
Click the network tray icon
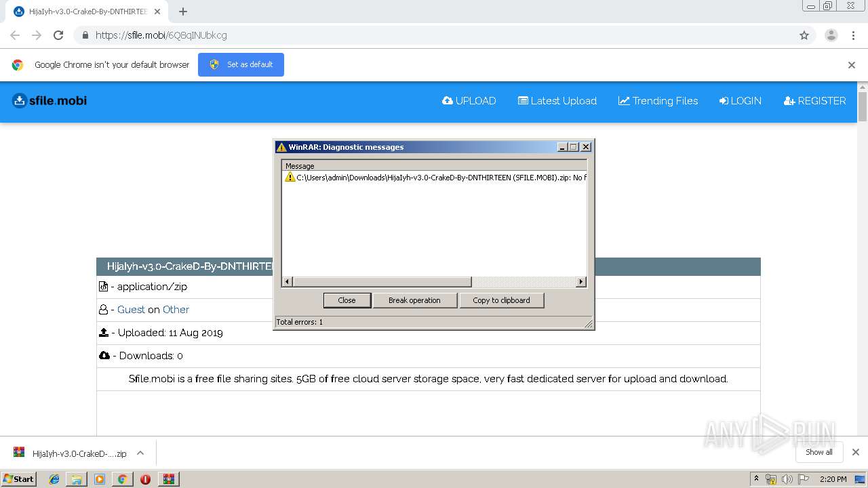coord(771,479)
